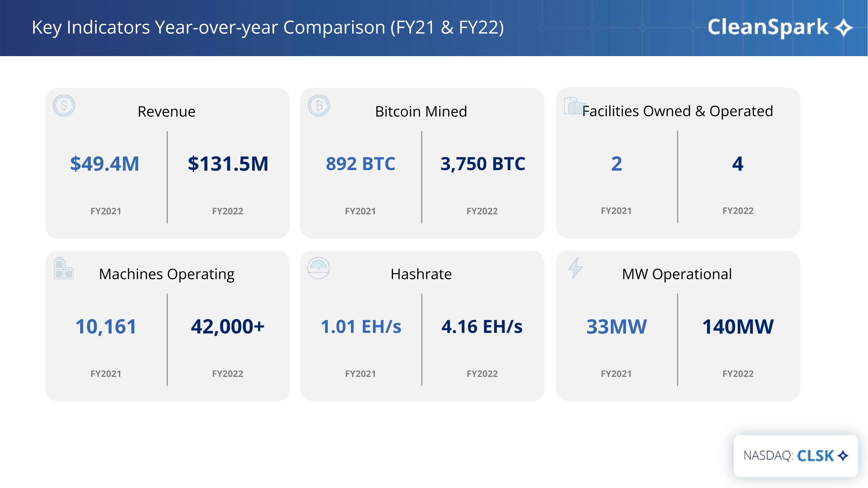This screenshot has height=488, width=868.
Task: Click the Facilities Owned & Operated heading
Action: coord(677,111)
